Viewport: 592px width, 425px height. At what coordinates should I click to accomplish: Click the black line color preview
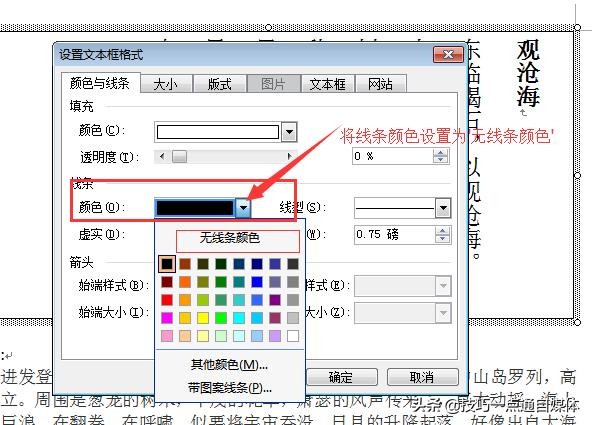195,208
